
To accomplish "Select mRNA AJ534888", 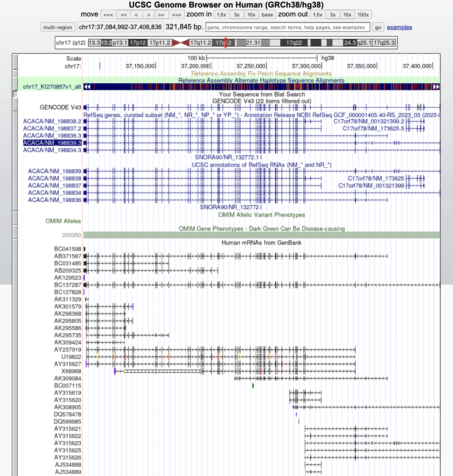I will [68, 465].
